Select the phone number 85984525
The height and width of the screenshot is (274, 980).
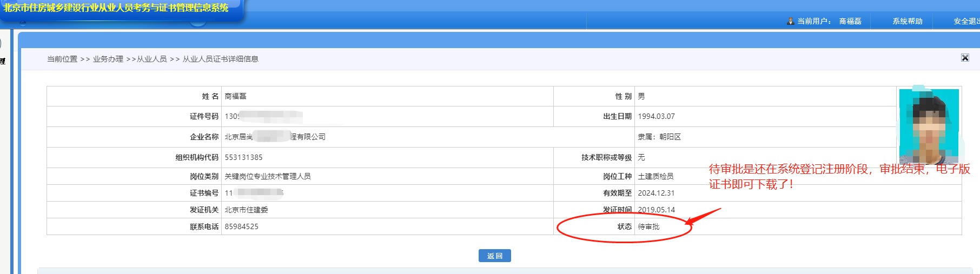(x=241, y=226)
